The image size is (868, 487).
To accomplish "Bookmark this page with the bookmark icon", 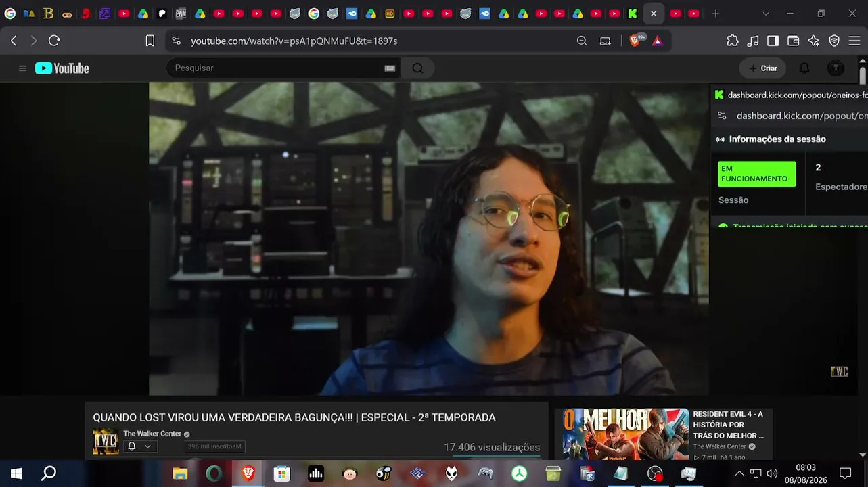I will click(150, 41).
